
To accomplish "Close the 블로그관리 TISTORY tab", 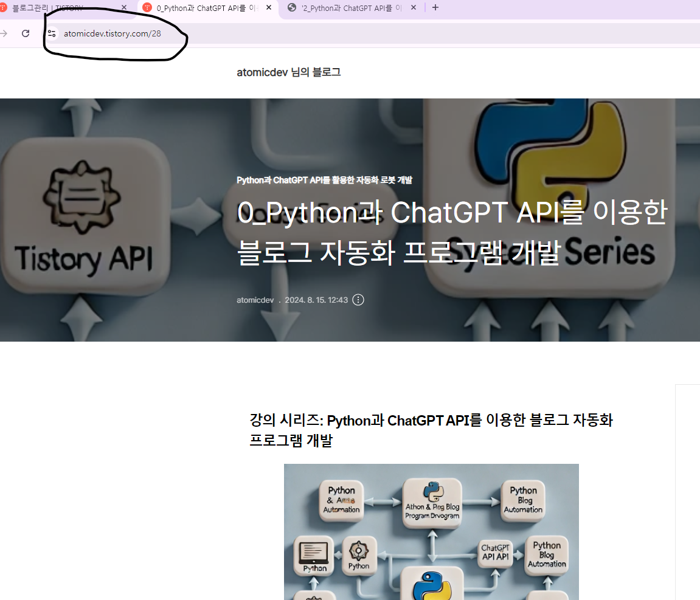I will [x=124, y=7].
